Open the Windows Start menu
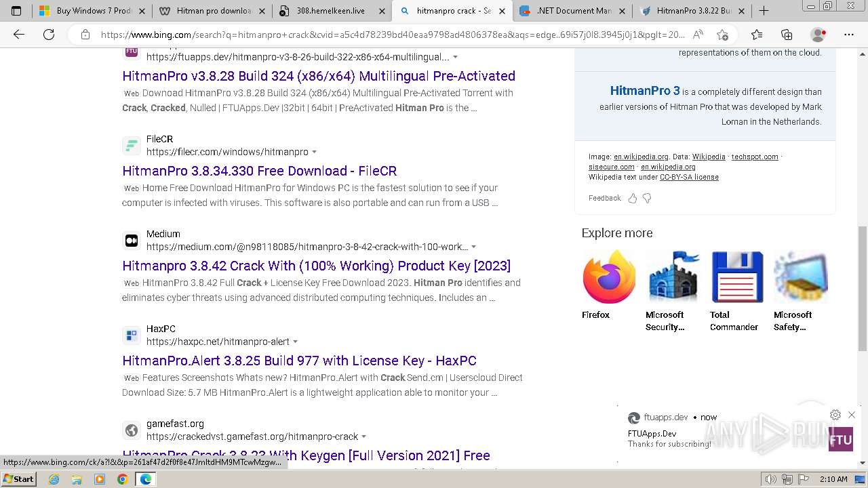Screen dimensions: 868x488 pos(18,479)
